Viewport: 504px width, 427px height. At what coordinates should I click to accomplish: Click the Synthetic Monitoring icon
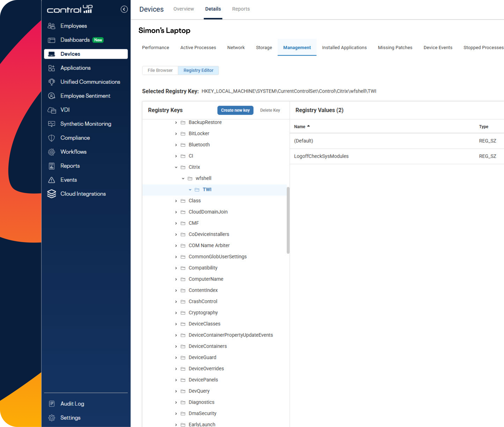pos(51,124)
